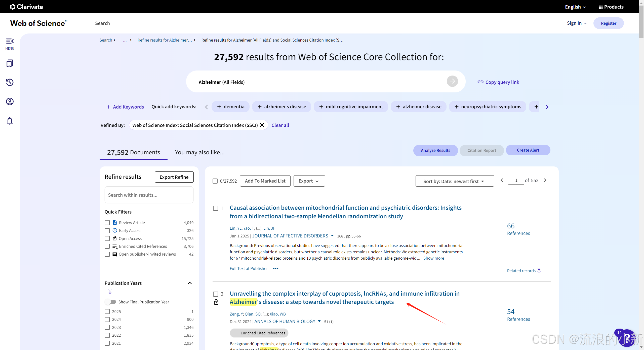Collapse the Publication Years section

tap(190, 283)
